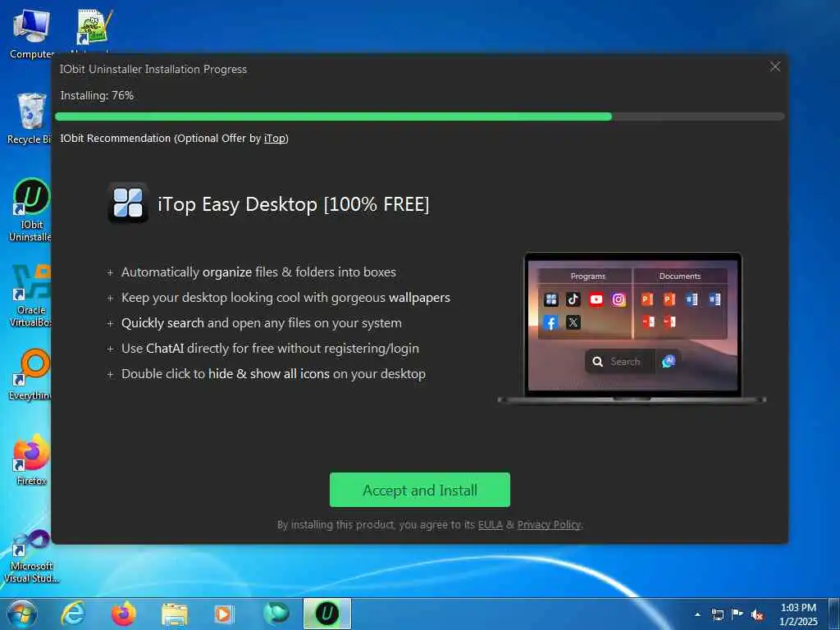The height and width of the screenshot is (630, 840).
Task: Select the Oracle VirtualBox desktop shortcut
Action: [x=30, y=294]
